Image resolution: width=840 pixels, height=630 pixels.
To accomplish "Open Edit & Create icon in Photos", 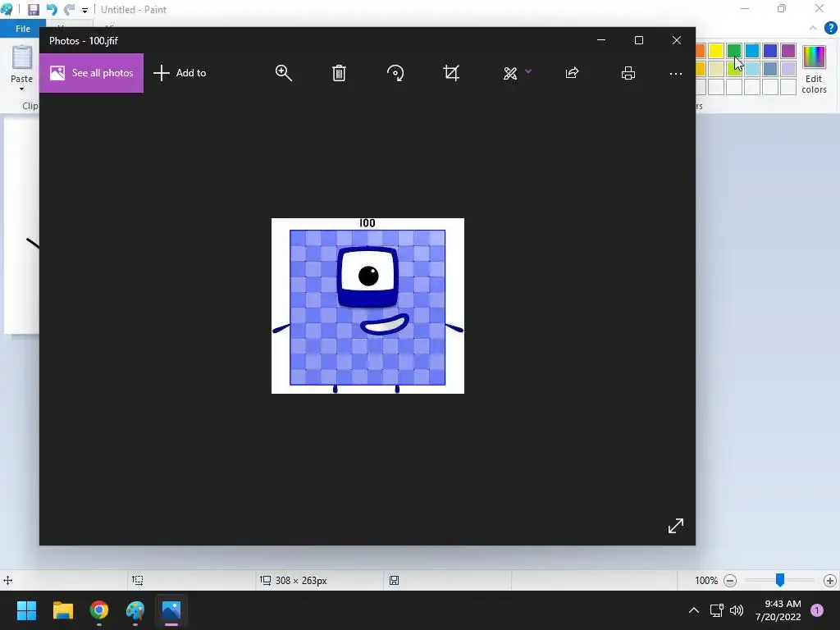I will coord(510,73).
